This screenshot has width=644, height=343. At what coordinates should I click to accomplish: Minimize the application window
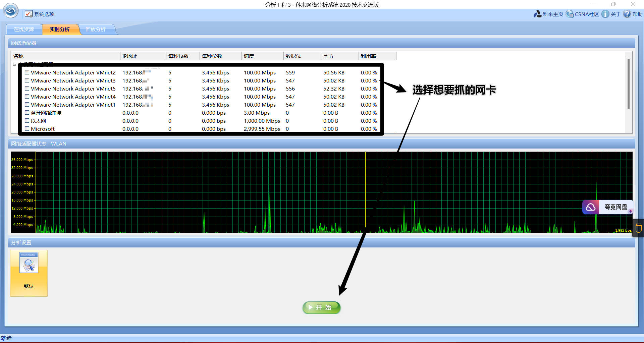pos(594,4)
